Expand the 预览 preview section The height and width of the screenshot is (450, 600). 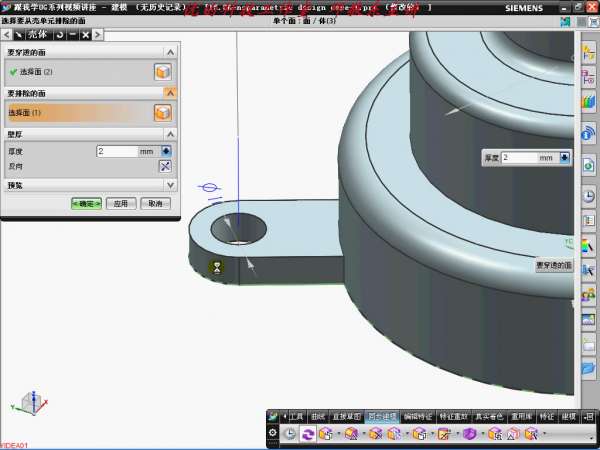[170, 185]
